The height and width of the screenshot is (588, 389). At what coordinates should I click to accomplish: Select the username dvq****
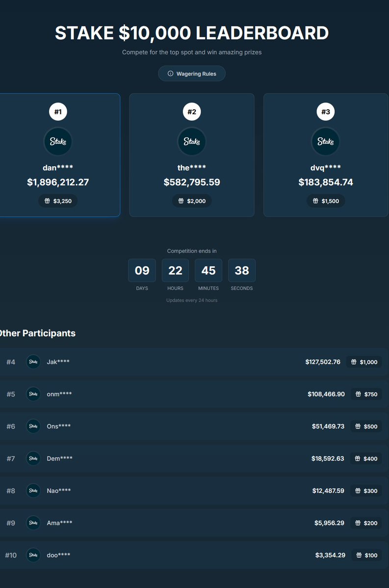coord(326,168)
